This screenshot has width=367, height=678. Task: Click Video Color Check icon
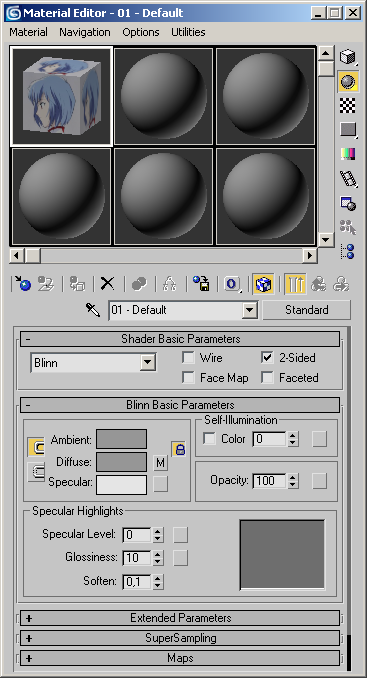[348, 154]
